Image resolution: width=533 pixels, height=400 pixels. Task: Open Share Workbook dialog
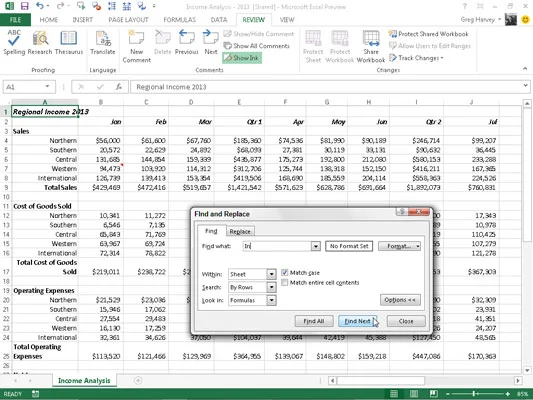371,46
